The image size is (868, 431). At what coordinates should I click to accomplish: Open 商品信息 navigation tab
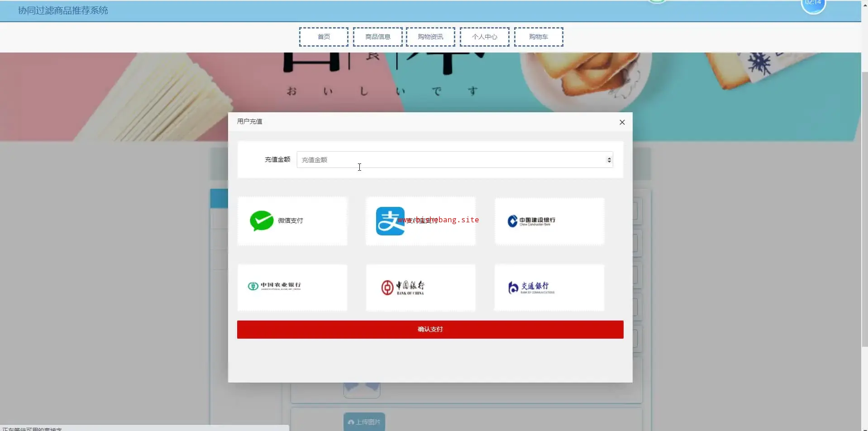378,37
